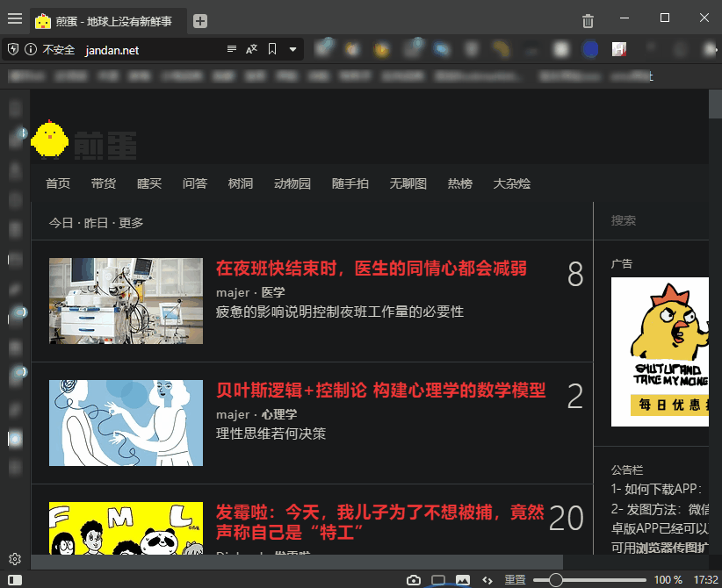Image resolution: width=722 pixels, height=588 pixels.
Task: Click the shield tracker blocker icon
Action: (x=13, y=50)
